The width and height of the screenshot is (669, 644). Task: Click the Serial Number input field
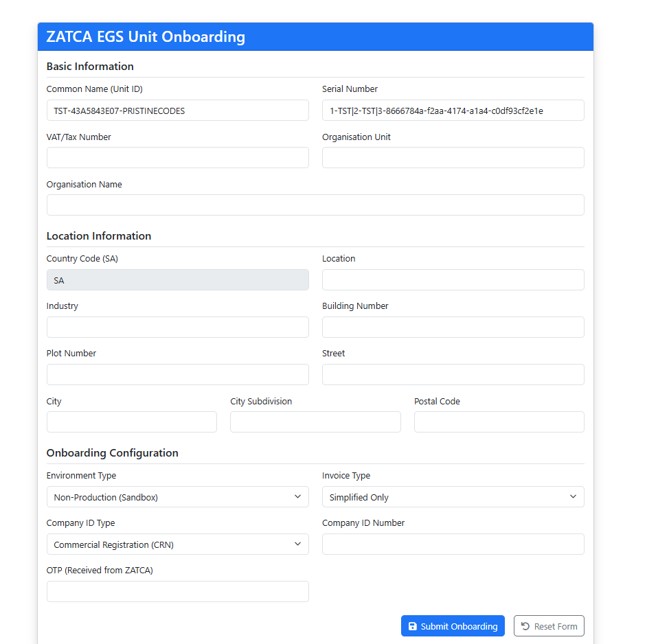[453, 110]
